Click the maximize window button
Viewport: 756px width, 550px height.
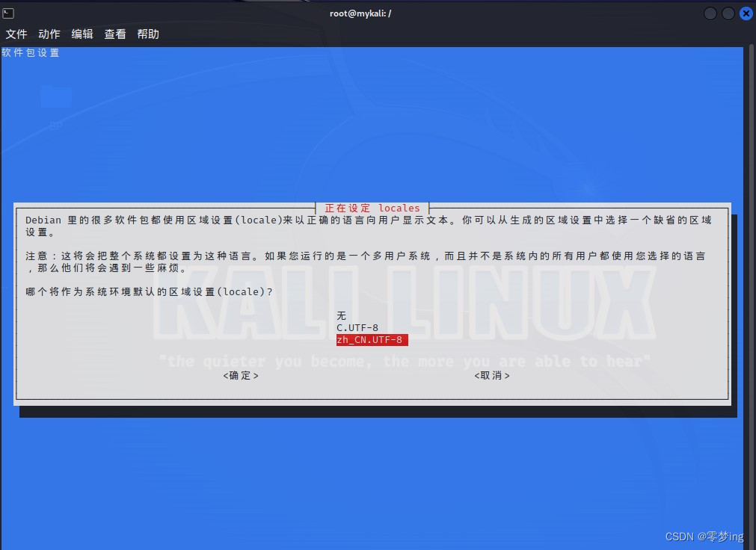[728, 13]
